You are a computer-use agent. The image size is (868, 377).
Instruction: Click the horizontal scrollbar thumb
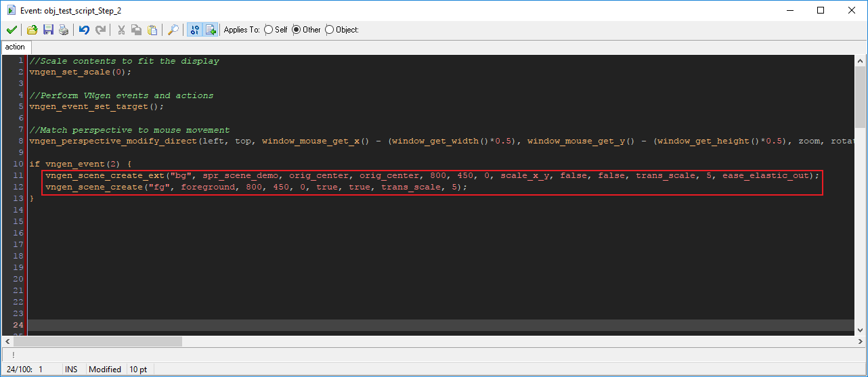click(98, 342)
